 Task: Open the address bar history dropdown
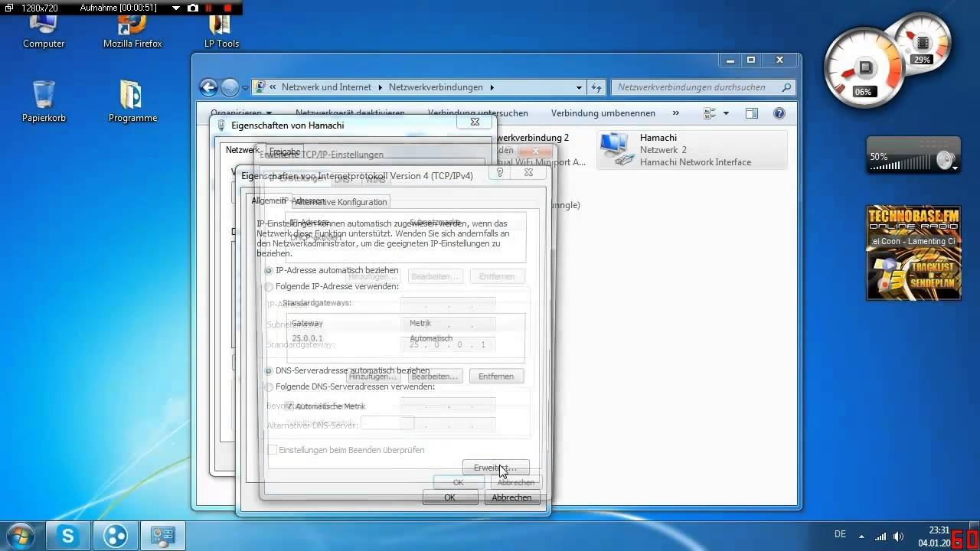pyautogui.click(x=580, y=87)
